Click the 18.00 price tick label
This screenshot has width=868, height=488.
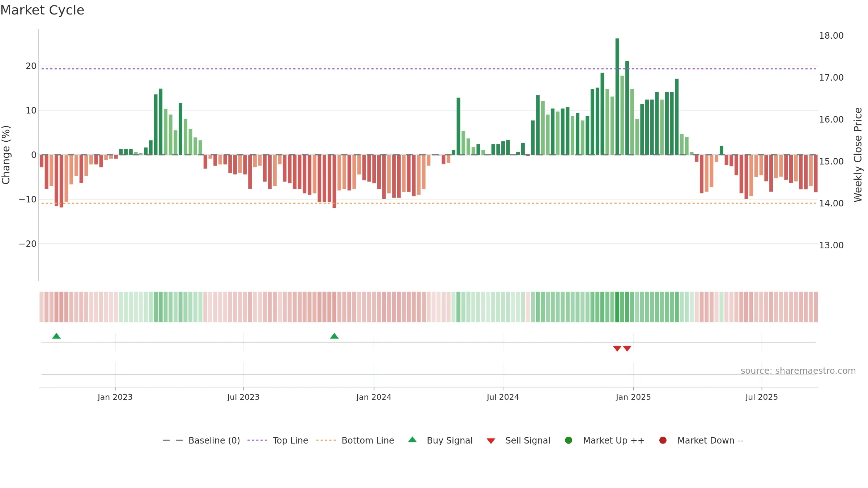(831, 36)
